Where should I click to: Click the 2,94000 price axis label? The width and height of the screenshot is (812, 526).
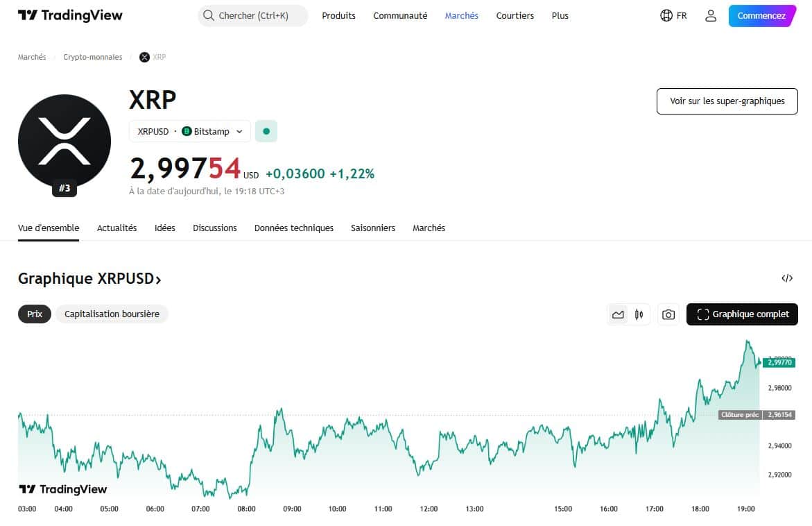[780, 446]
